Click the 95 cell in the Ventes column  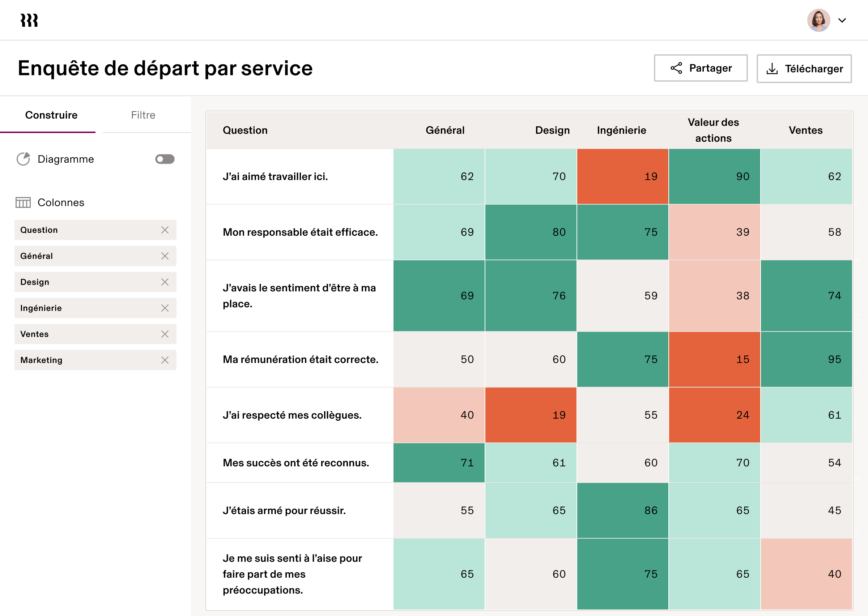tap(806, 359)
